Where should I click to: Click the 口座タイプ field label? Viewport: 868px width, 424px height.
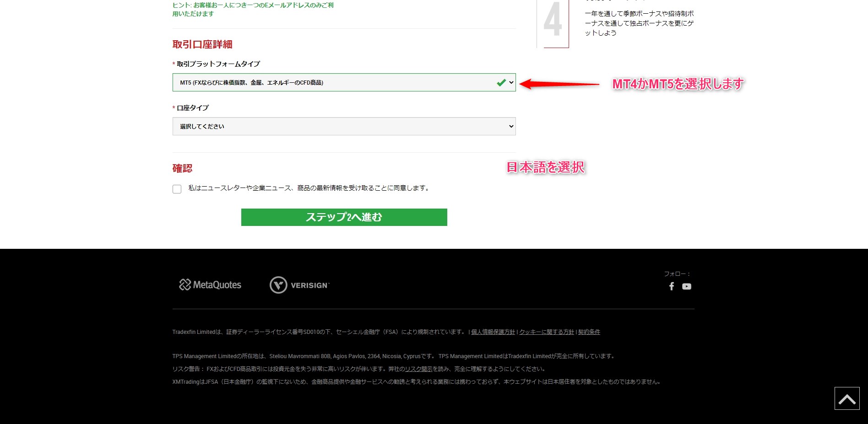point(193,108)
